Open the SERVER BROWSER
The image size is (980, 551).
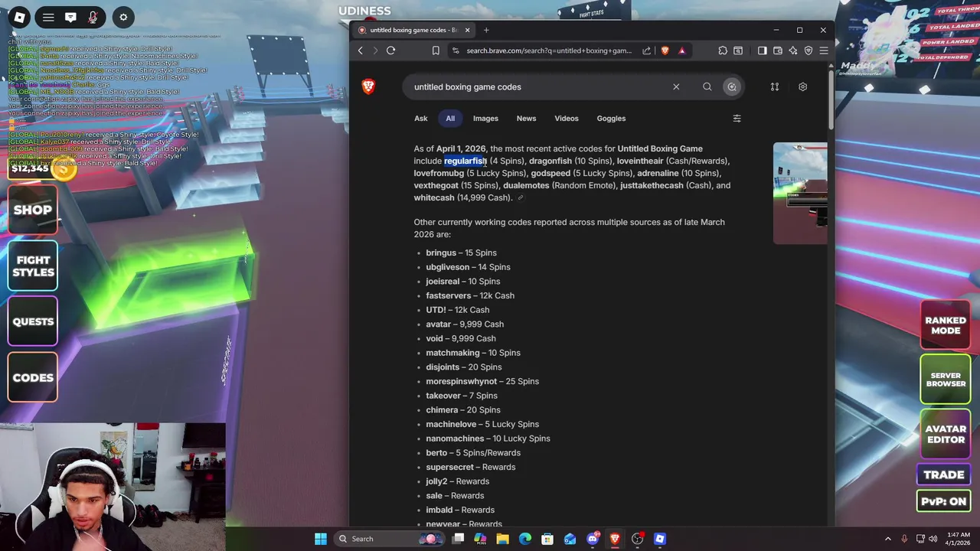(x=946, y=380)
